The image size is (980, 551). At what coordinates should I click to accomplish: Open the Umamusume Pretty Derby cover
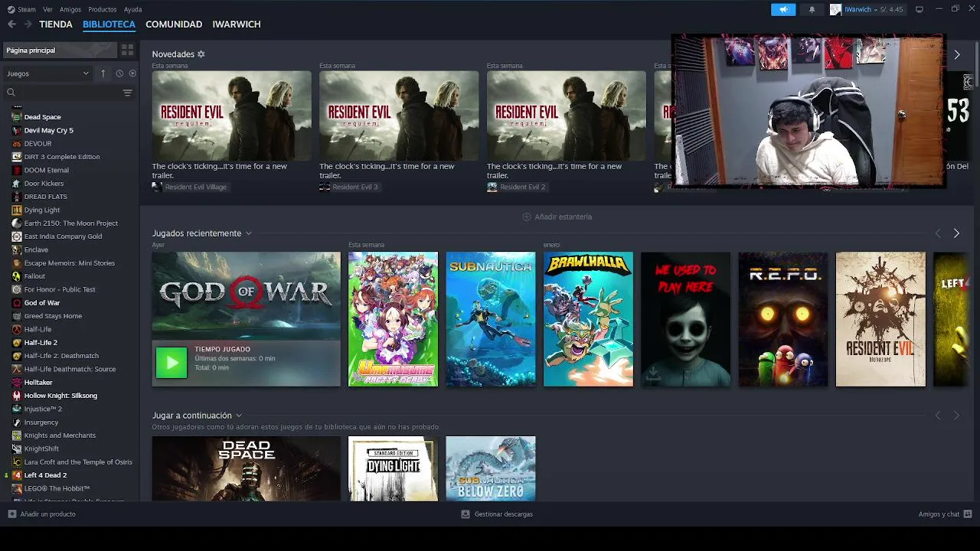[393, 319]
